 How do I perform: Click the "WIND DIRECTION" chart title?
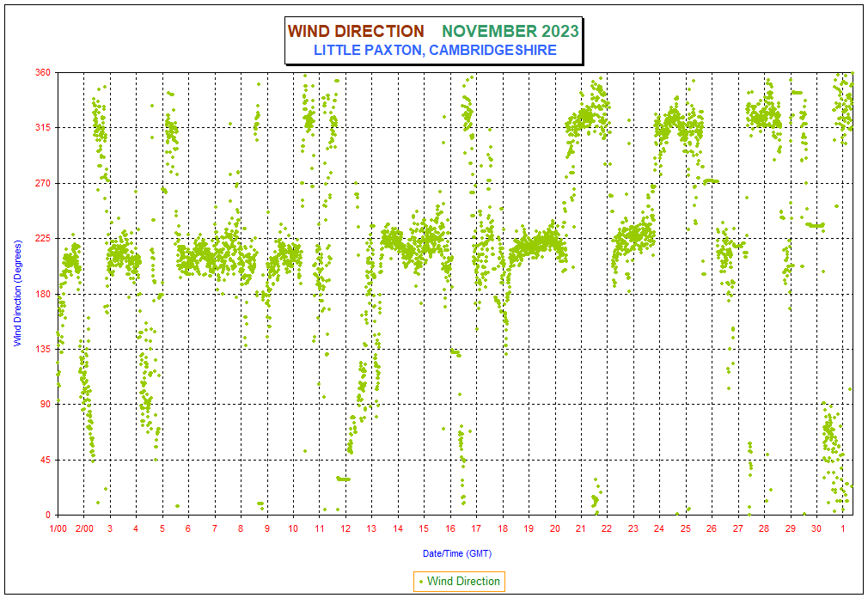tap(356, 31)
